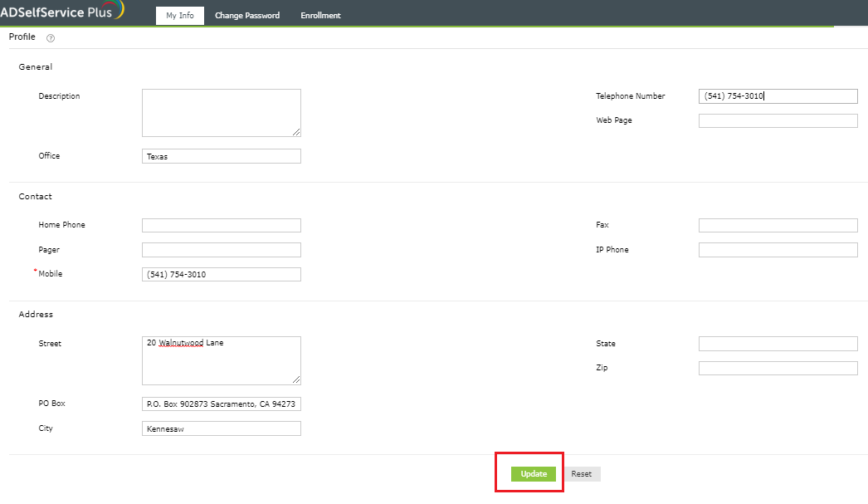
Task: Select the Office field showing Texas
Action: [x=221, y=155]
